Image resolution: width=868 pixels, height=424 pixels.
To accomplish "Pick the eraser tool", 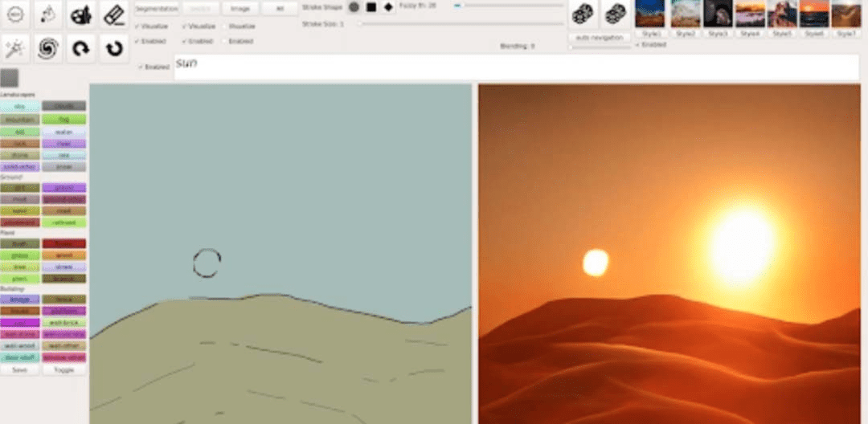I will [114, 14].
